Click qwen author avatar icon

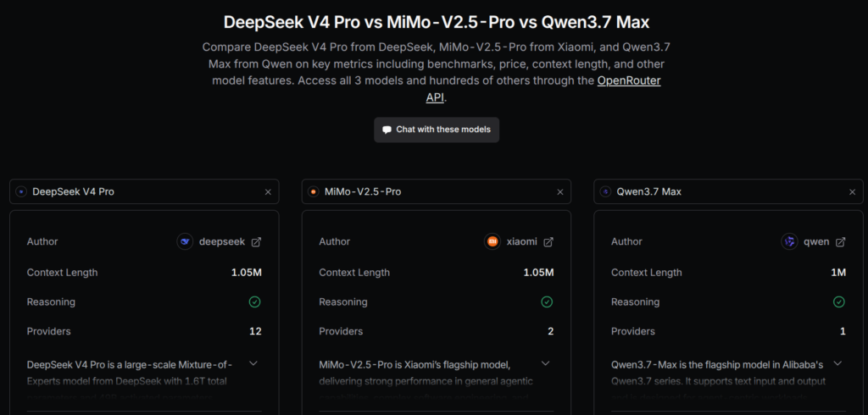789,242
